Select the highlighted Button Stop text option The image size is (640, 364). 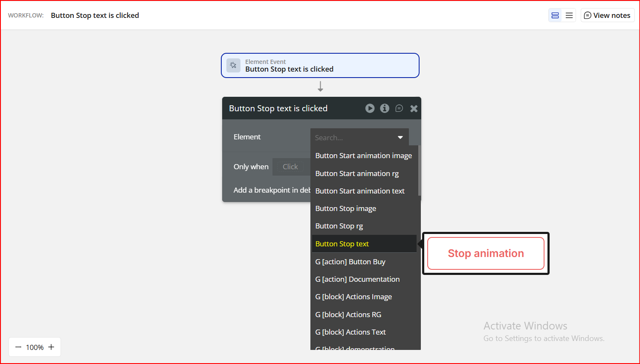(x=365, y=244)
